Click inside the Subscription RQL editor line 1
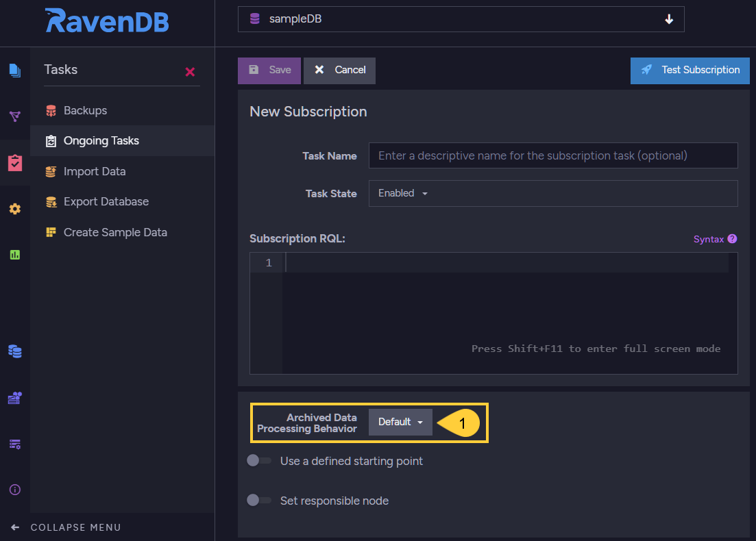Image resolution: width=756 pixels, height=541 pixels. [507, 263]
